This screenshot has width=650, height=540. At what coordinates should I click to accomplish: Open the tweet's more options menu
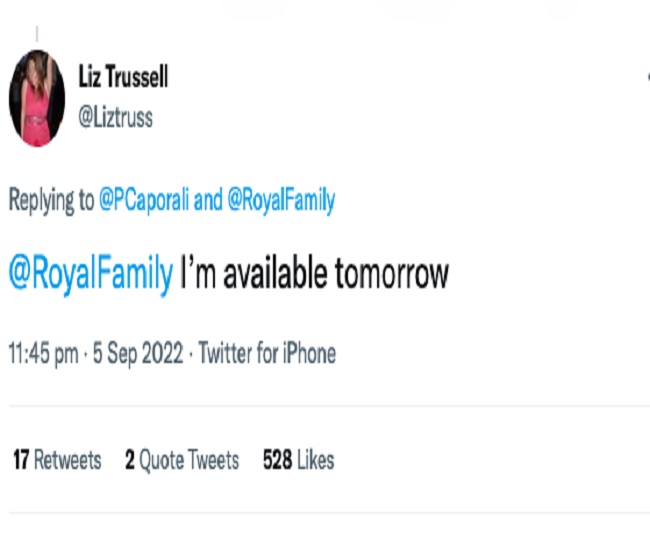(x=645, y=77)
